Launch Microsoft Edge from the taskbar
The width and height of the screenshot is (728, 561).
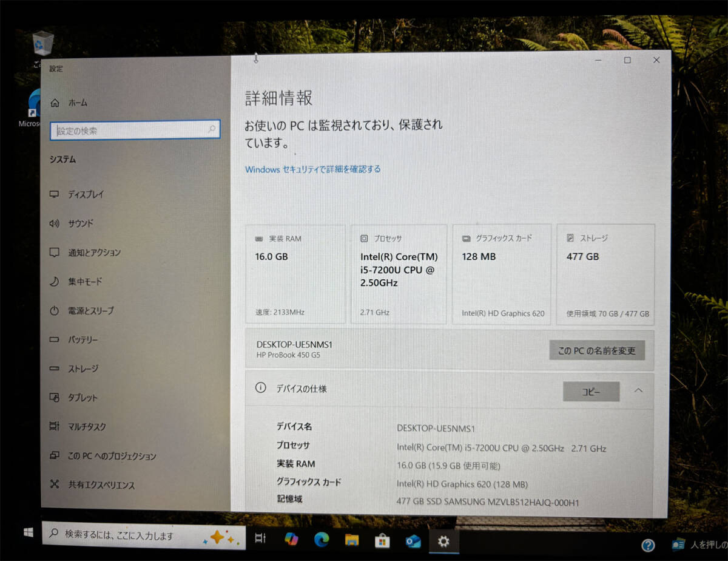point(321,540)
